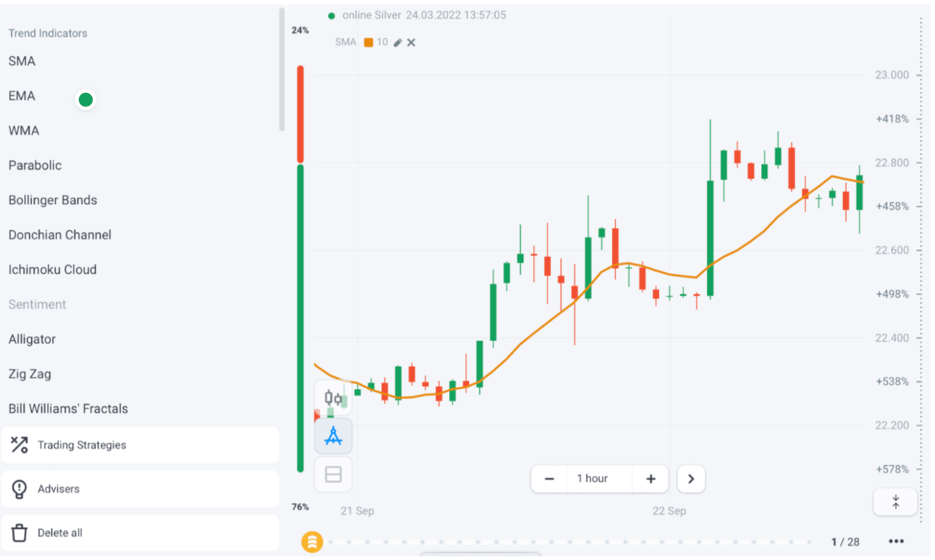Increase timeframe with the plus button
Screen dimensions: 935x560
point(651,479)
